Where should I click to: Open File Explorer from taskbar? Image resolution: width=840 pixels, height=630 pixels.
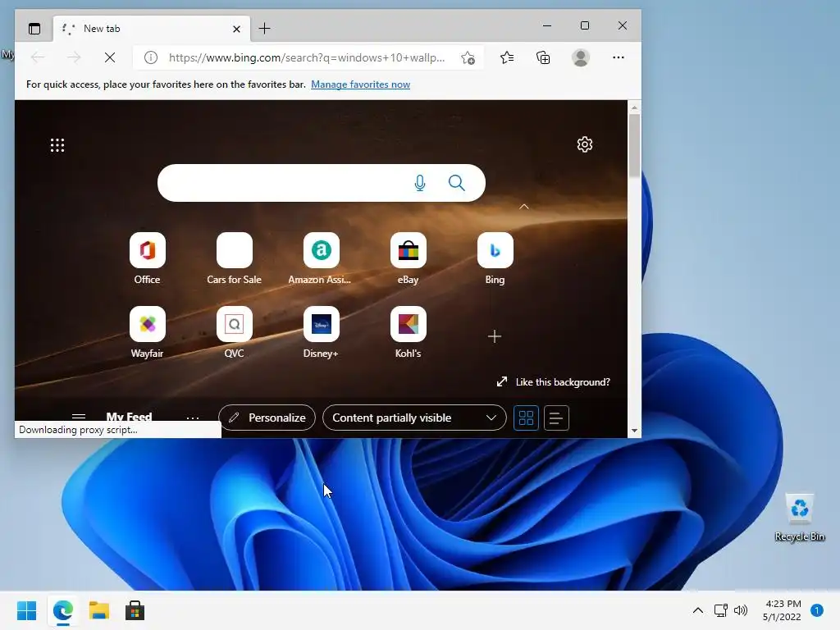coord(99,610)
